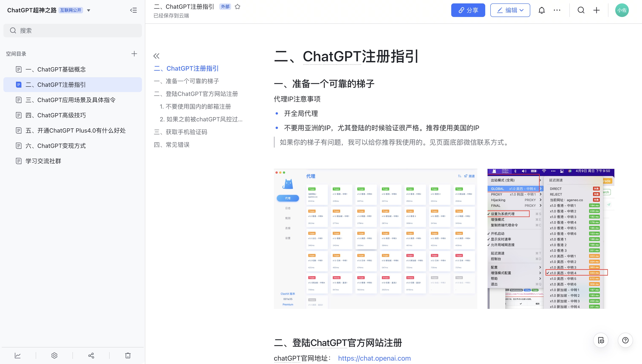Open ChatGPT超神之路 space dropdown arrow
Screen dimensions: 642x364
point(88,11)
